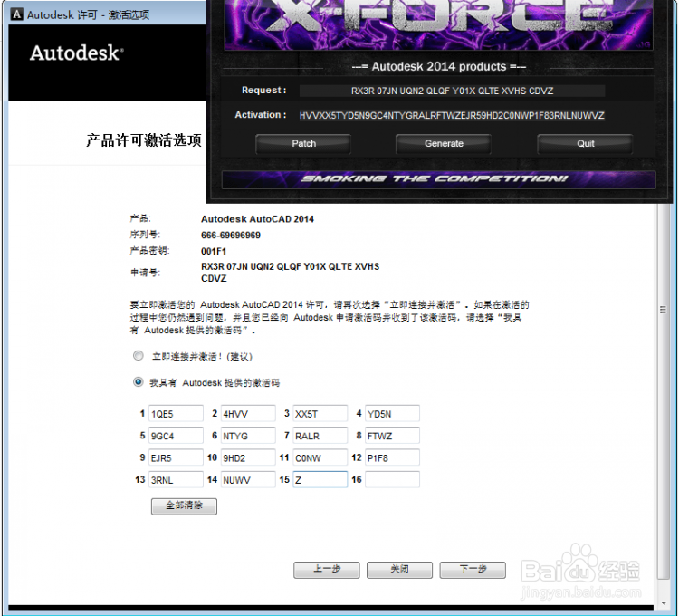
Task: Click the Patch button in X-Force window
Action: [x=303, y=144]
